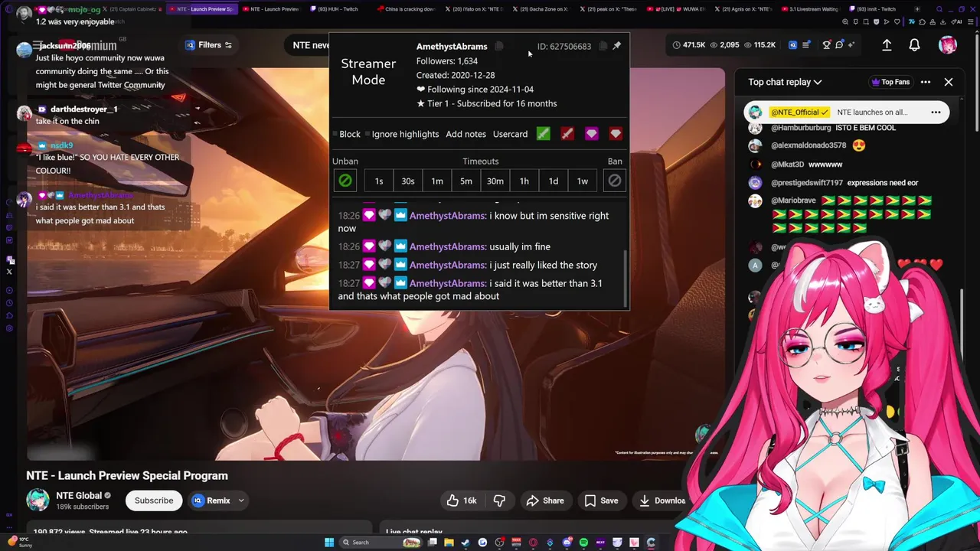Open Discord from the taskbar
This screenshot has height=551, width=980.
[567, 543]
